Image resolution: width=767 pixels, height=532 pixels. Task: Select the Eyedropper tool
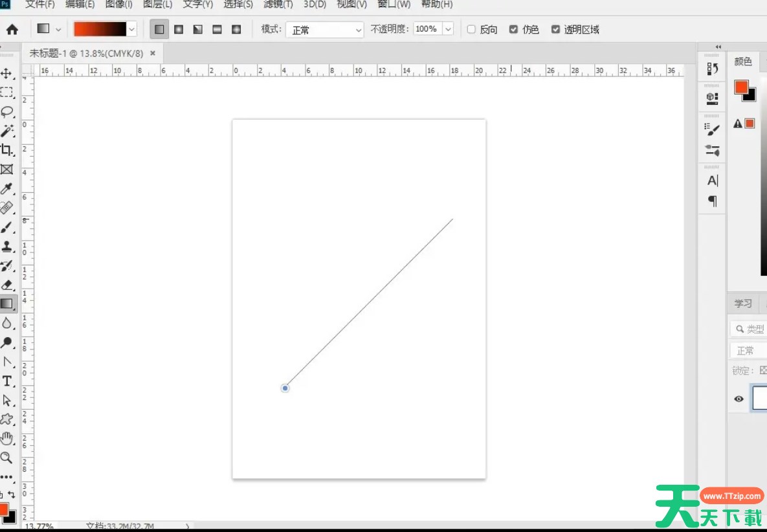(6, 189)
